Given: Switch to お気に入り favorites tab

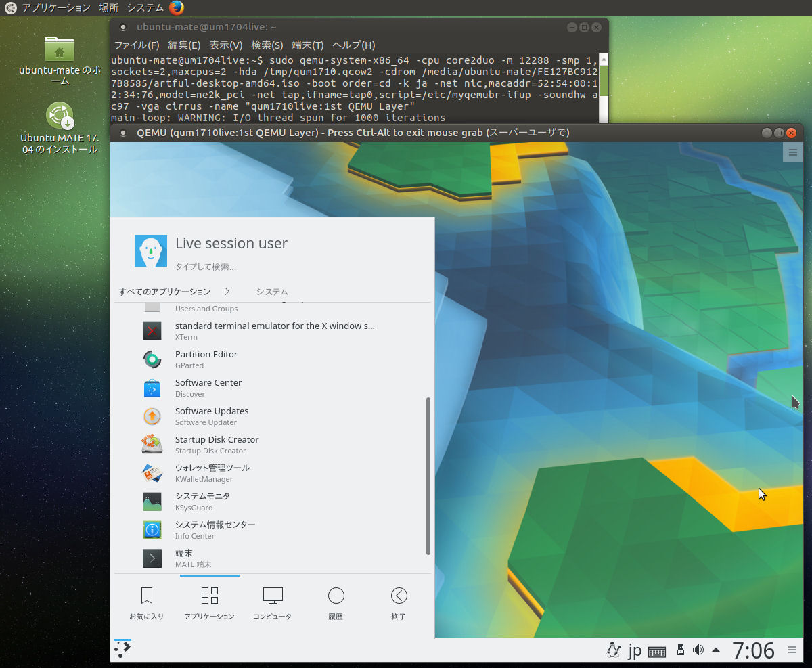Looking at the screenshot, I should pyautogui.click(x=147, y=604).
